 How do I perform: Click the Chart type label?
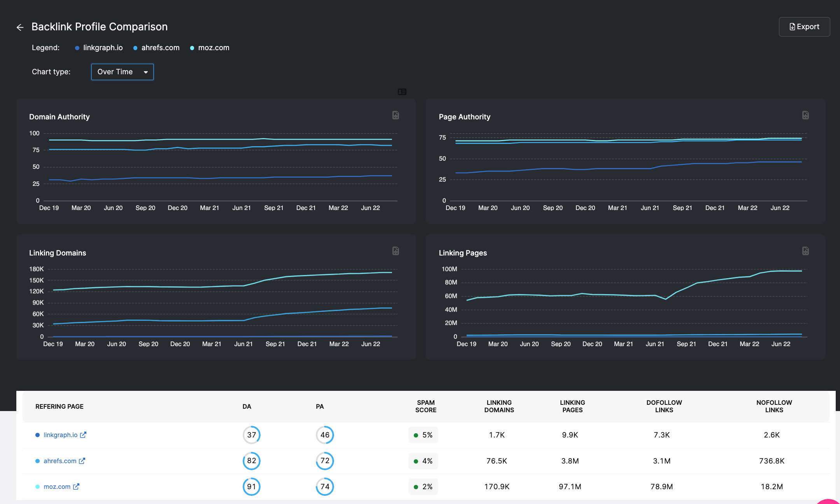[51, 72]
